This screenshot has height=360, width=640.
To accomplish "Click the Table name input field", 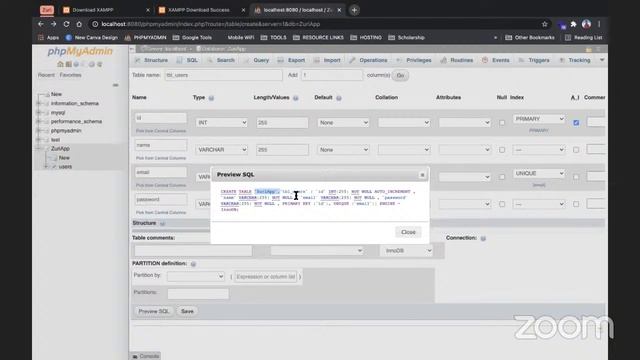I will pos(223,75).
